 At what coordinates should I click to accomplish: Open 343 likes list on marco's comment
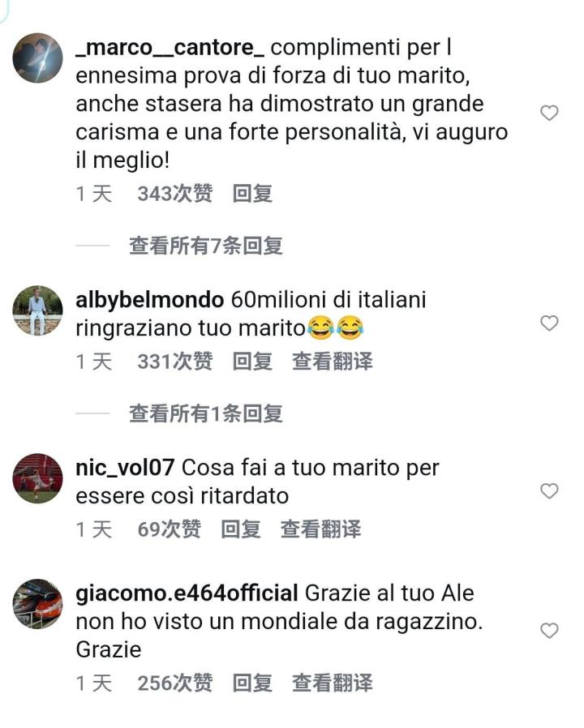click(174, 194)
